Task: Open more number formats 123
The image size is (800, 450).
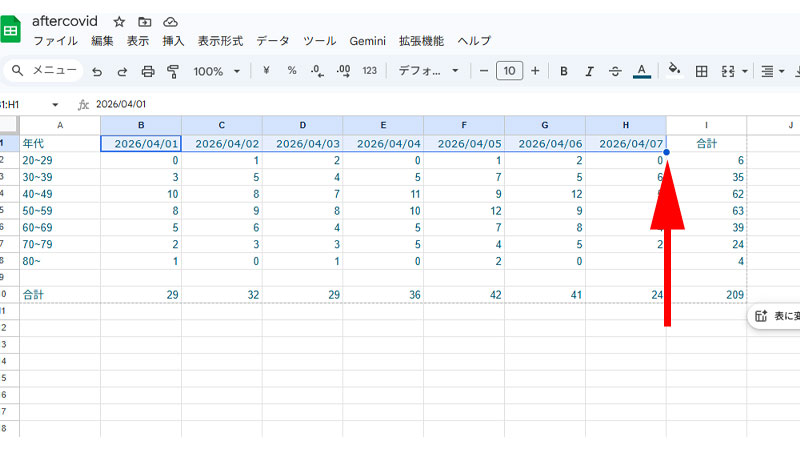Action: tap(369, 71)
